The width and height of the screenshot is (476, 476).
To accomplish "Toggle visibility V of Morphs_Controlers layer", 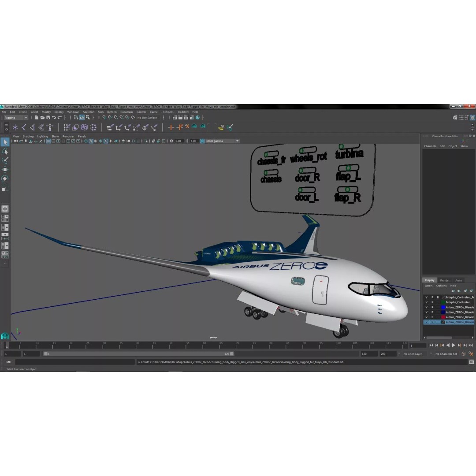I will pos(426,302).
